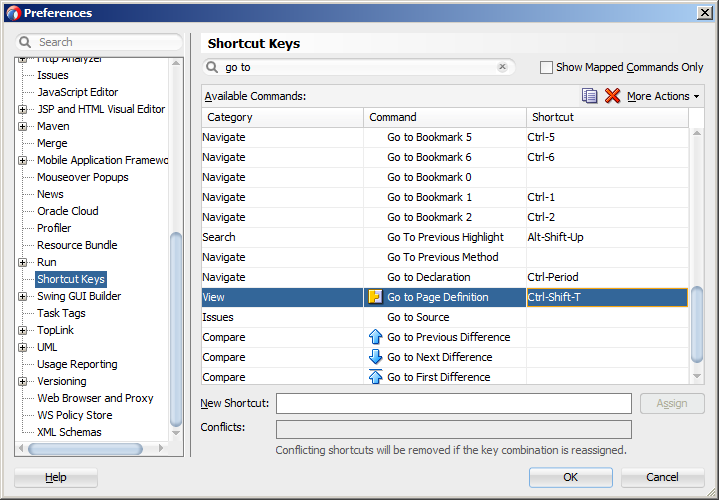Select News in the preferences tree
719x500 pixels.
click(x=50, y=194)
